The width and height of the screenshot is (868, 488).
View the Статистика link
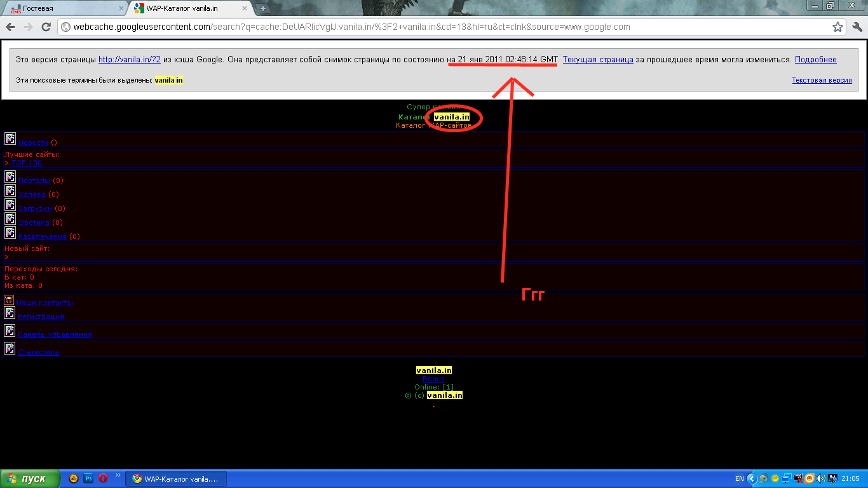click(x=39, y=352)
